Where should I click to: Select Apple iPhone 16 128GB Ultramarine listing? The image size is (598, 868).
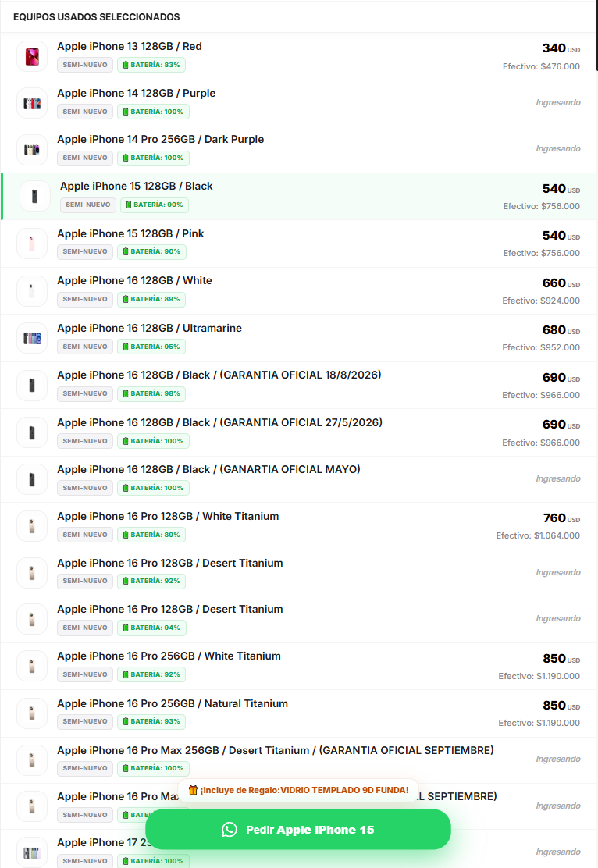coord(299,338)
